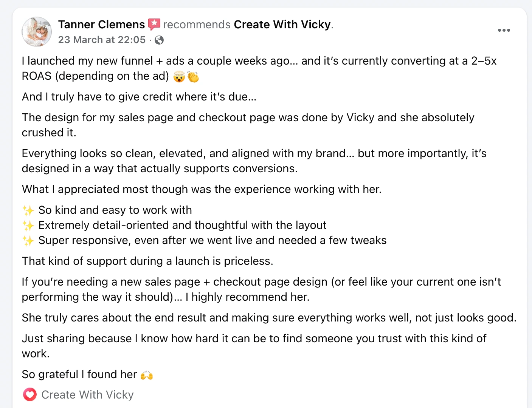532x408 pixels.
Task: Click the red heart icon beside page name
Action: tap(29, 395)
